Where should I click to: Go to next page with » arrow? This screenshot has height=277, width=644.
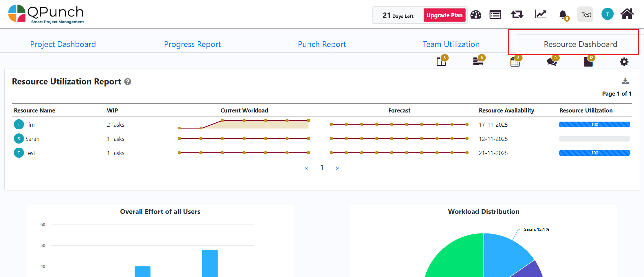pos(338,168)
